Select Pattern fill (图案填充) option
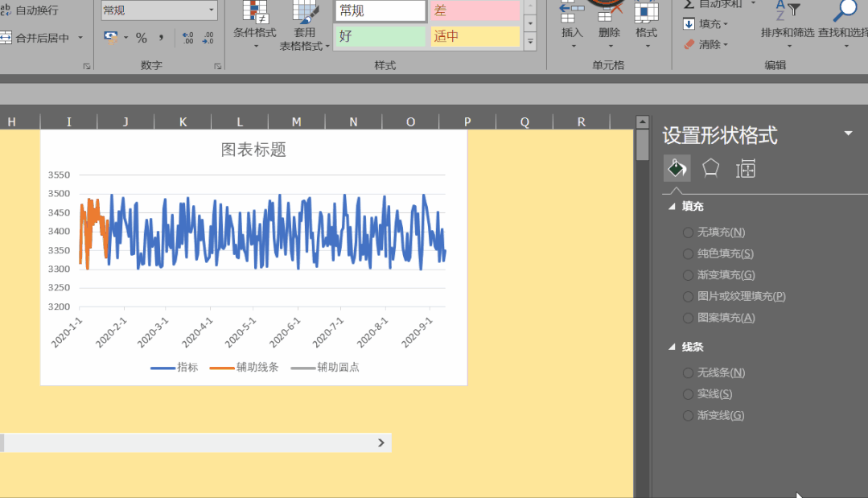Viewport: 868px width, 498px height. pos(719,318)
